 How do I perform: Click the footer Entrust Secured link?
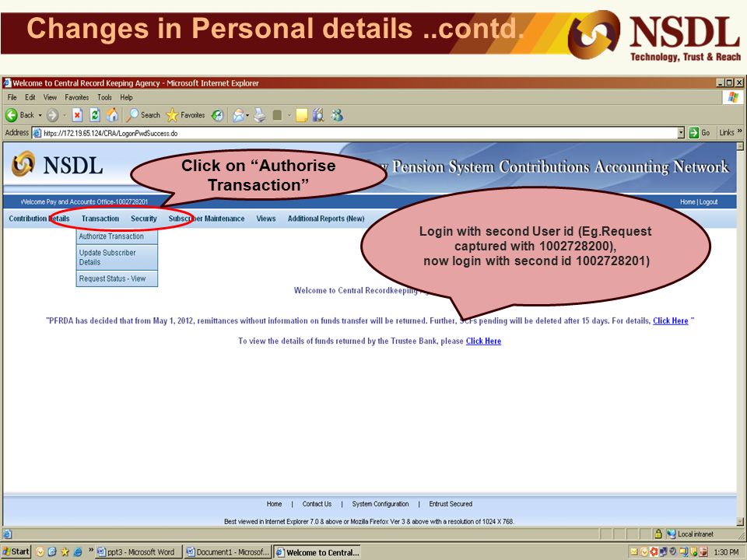tap(451, 504)
